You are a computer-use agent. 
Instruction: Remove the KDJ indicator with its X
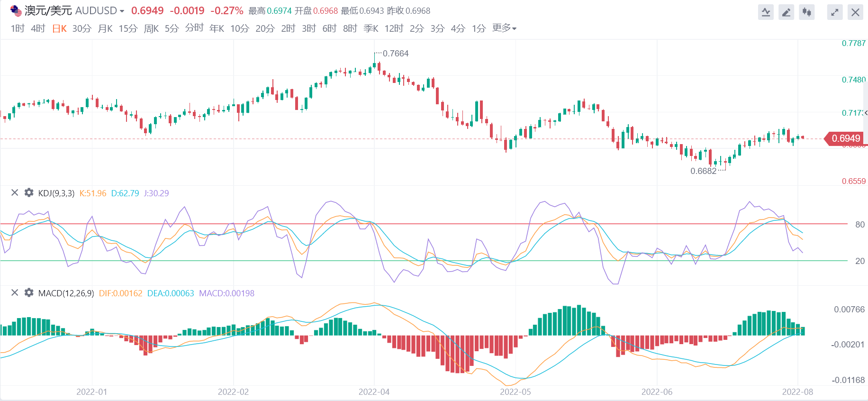tap(15, 192)
